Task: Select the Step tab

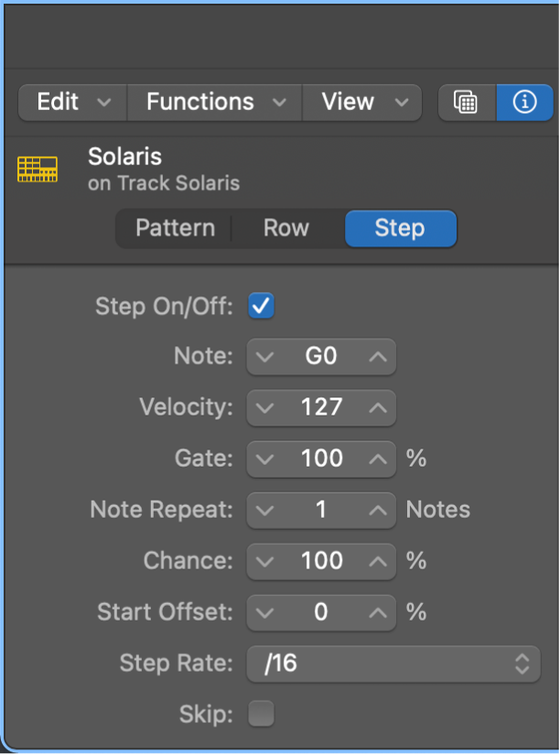Action: (400, 228)
